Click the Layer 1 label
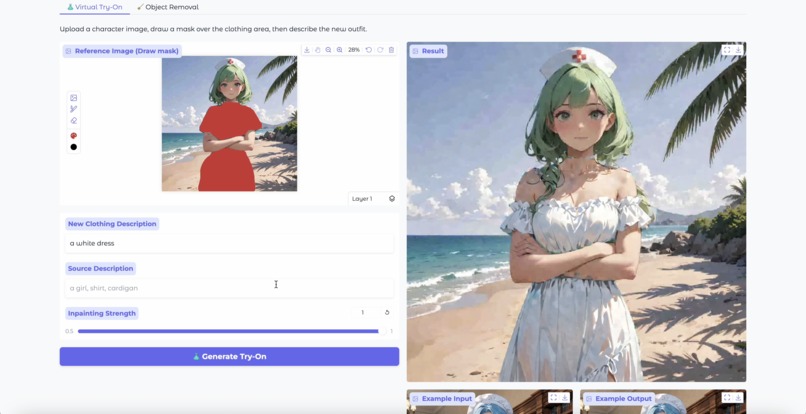Viewport: 806px width, 414px height. (362, 199)
